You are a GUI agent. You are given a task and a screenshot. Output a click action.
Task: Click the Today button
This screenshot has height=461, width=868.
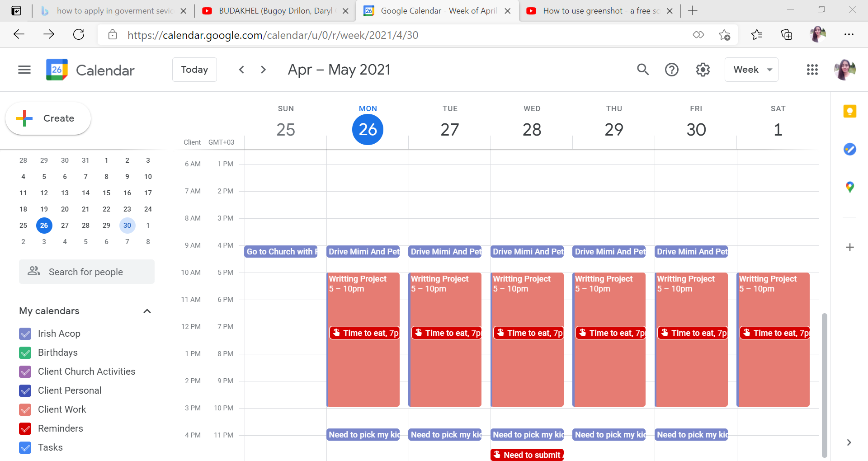click(194, 70)
